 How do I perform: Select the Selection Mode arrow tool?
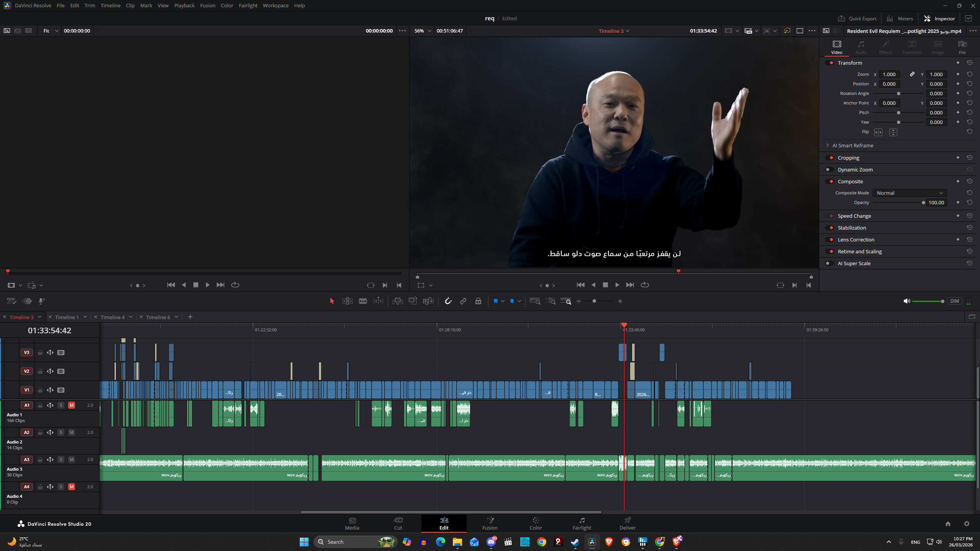click(x=332, y=301)
